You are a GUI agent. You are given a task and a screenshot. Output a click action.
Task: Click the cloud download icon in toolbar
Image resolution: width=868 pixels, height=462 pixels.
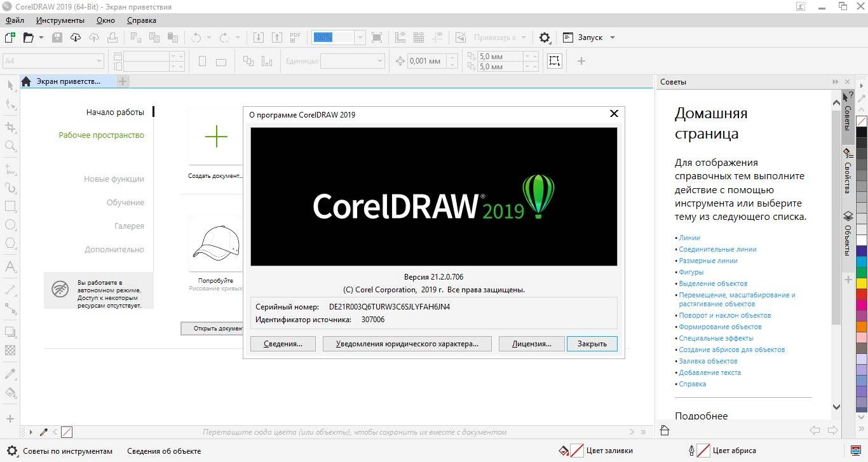point(76,37)
